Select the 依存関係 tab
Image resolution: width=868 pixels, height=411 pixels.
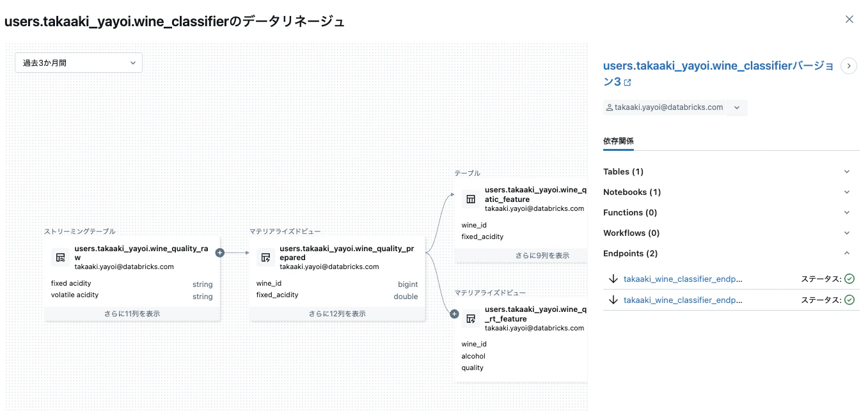coord(619,141)
